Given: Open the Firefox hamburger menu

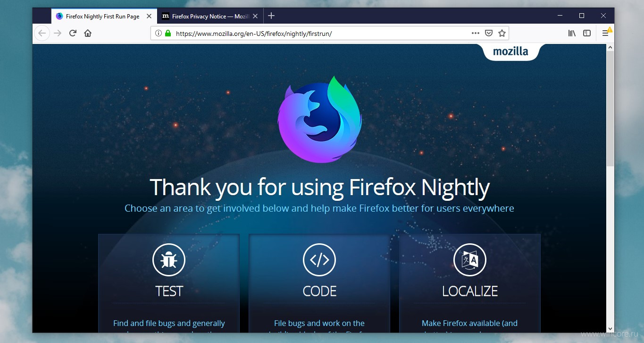Looking at the screenshot, I should coord(606,33).
